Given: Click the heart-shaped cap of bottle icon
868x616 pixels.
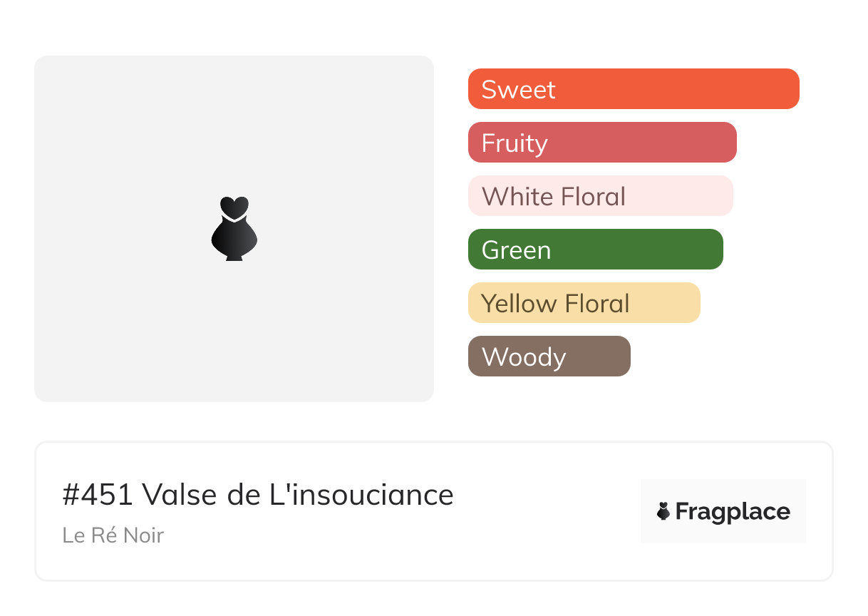Looking at the screenshot, I should [234, 207].
